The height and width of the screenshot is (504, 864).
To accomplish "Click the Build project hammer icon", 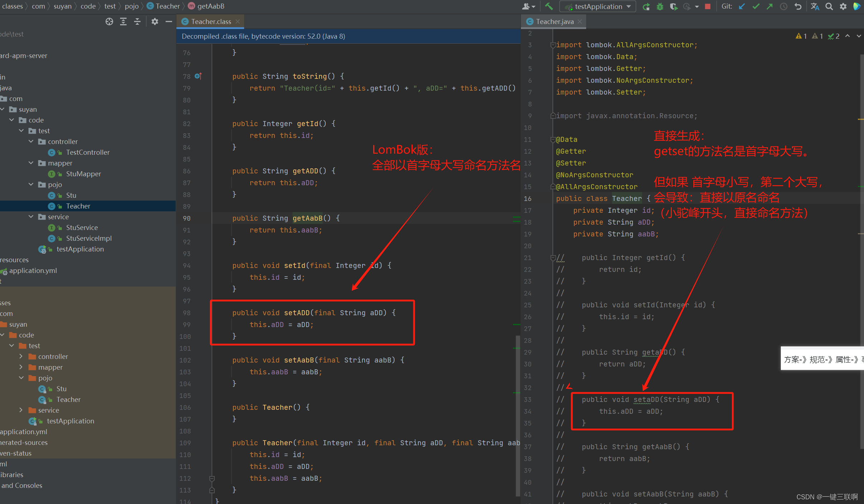I will pos(549,6).
